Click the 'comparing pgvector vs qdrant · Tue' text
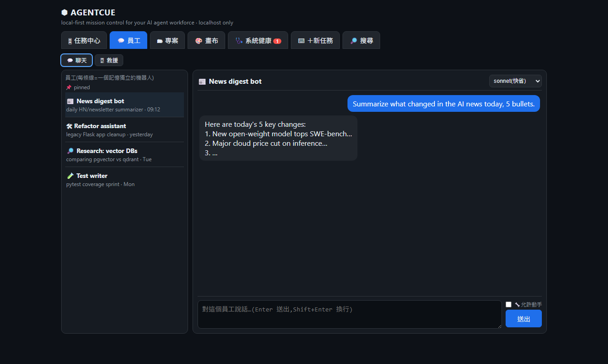The height and width of the screenshot is (364, 608). tap(109, 159)
